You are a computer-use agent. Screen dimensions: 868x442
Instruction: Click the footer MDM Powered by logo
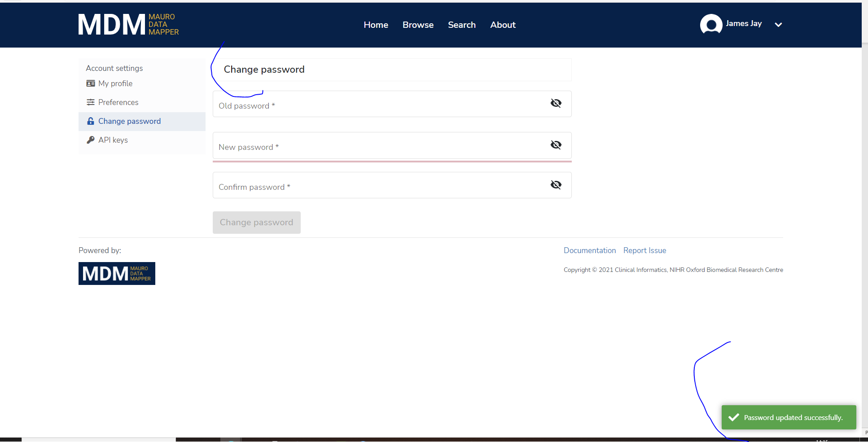(x=117, y=273)
